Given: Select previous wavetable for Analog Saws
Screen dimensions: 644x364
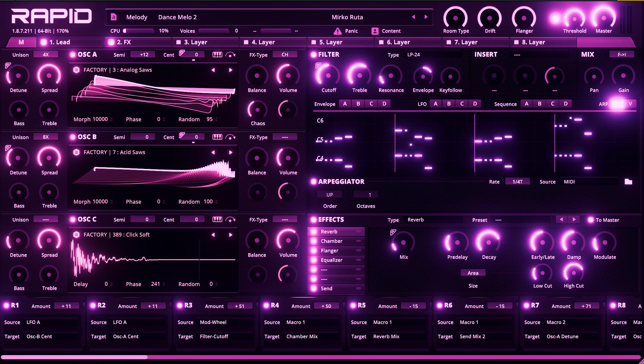Looking at the screenshot, I should click(213, 70).
